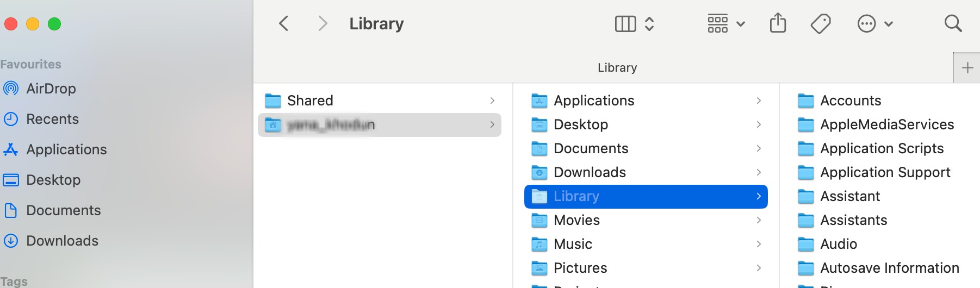The width and height of the screenshot is (980, 288).
Task: Select the blurred home user folder
Action: [380, 125]
